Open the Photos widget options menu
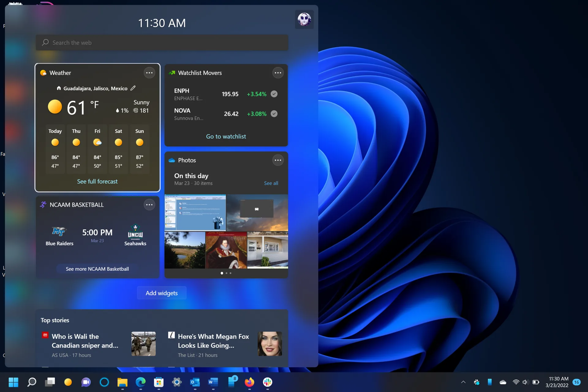588x392 pixels. tap(278, 160)
